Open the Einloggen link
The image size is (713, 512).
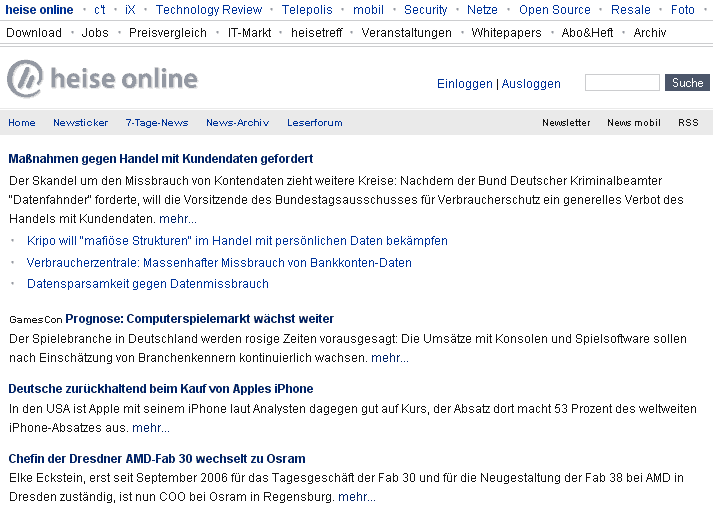465,84
